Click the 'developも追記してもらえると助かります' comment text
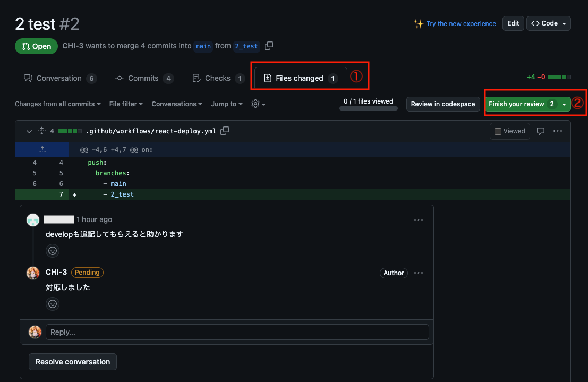This screenshot has width=588, height=382. pos(114,234)
